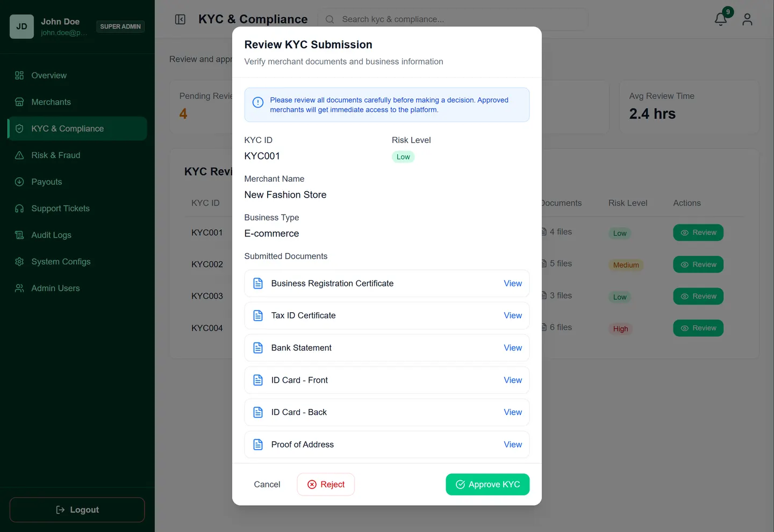Image resolution: width=774 pixels, height=532 pixels.
Task: Click the Logout button
Action: tap(77, 509)
